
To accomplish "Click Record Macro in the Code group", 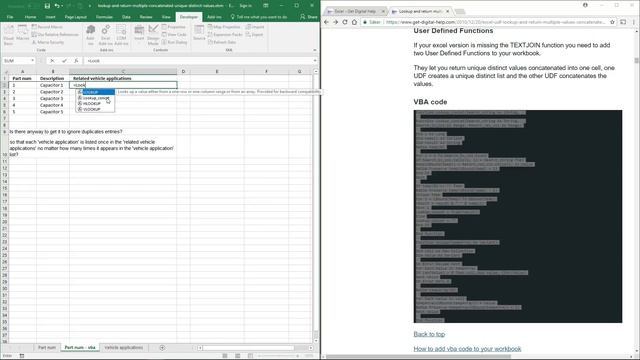I will pos(47,27).
